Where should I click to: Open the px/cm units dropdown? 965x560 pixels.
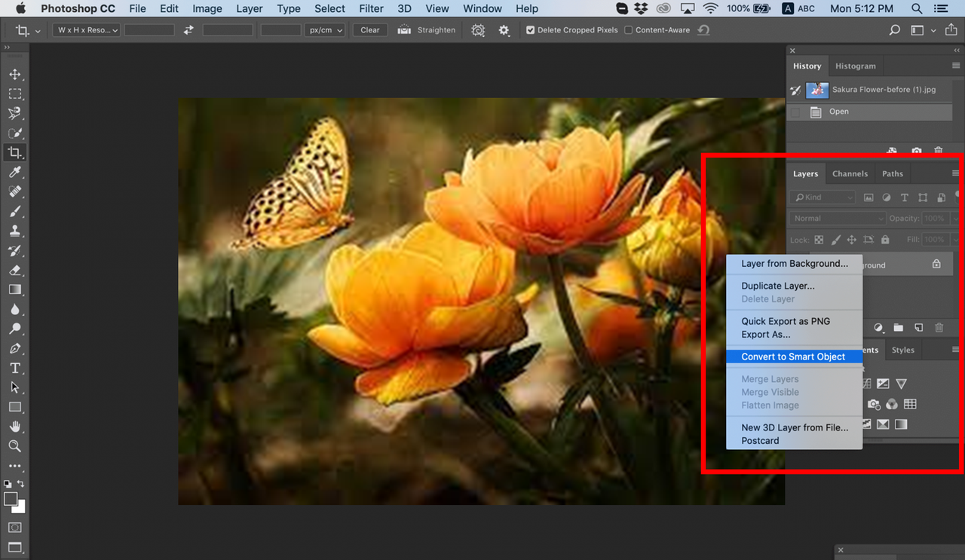324,29
